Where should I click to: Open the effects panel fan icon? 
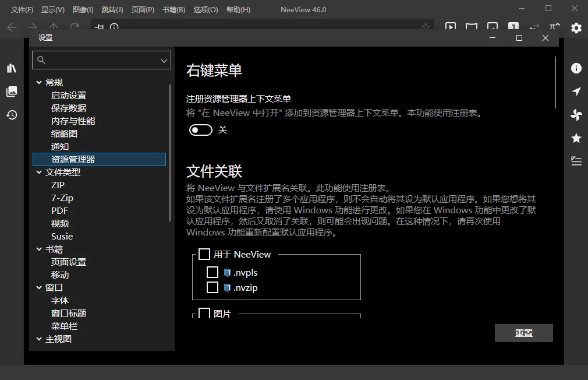[576, 115]
